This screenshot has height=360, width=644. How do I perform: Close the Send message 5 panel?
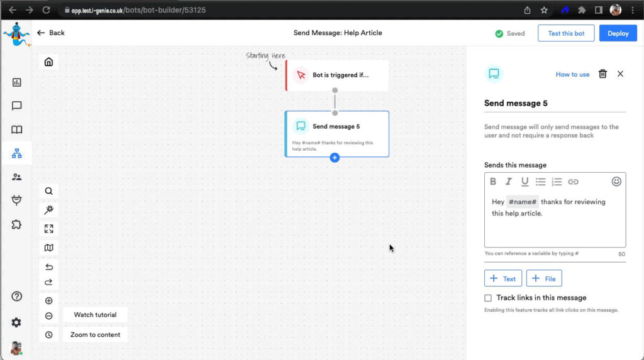click(620, 74)
